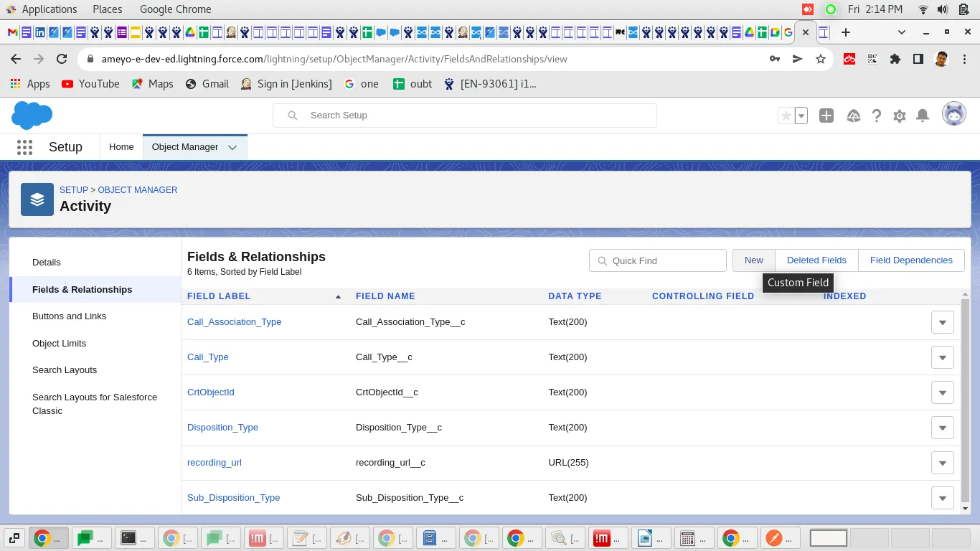Viewport: 980px width, 551px height.
Task: Open the Trailhead guidance center icon
Action: pos(853,116)
